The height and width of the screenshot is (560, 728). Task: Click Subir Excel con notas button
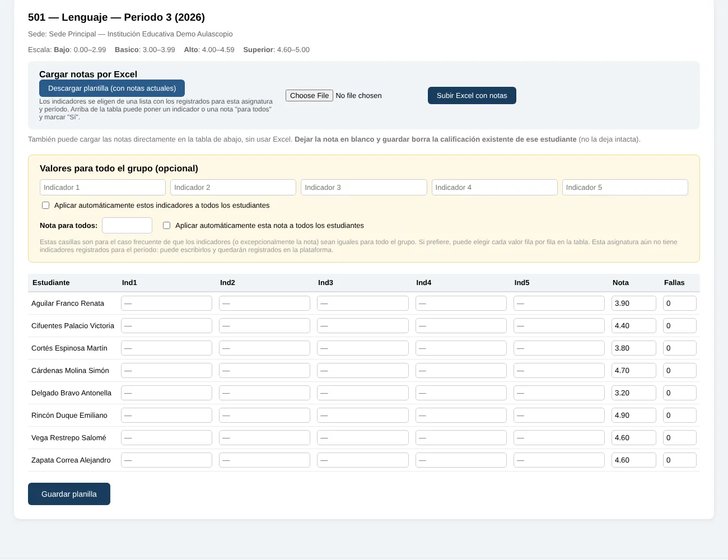472,96
